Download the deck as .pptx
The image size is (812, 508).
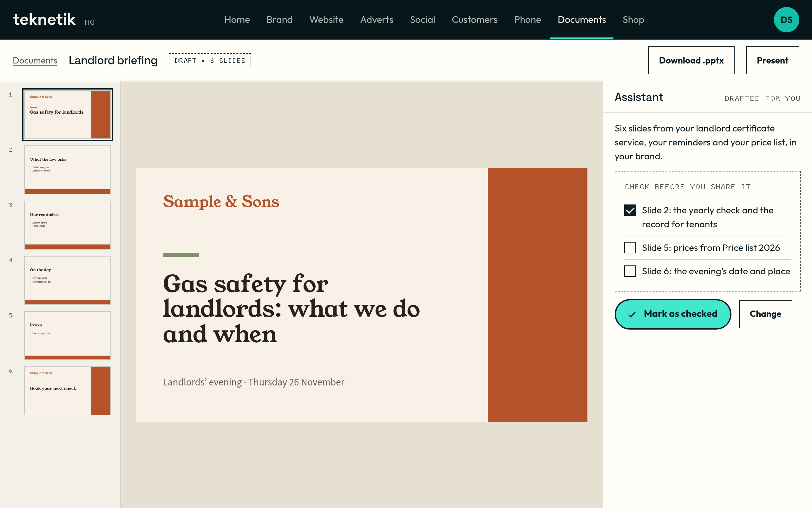point(691,60)
